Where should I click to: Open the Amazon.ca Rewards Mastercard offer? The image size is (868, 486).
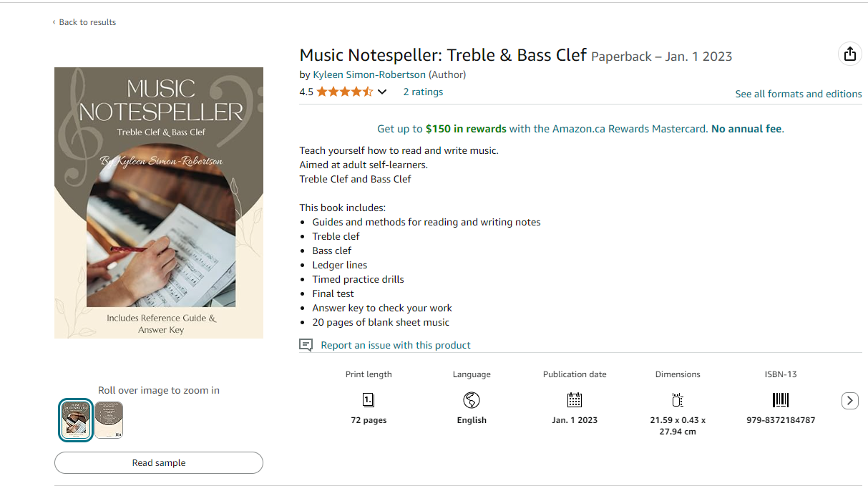coord(580,129)
